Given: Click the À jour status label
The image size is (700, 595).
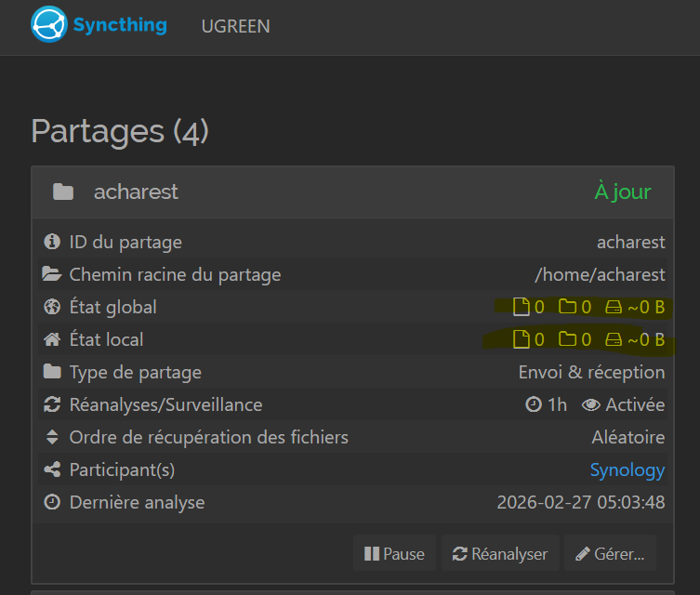Looking at the screenshot, I should pyautogui.click(x=623, y=192).
